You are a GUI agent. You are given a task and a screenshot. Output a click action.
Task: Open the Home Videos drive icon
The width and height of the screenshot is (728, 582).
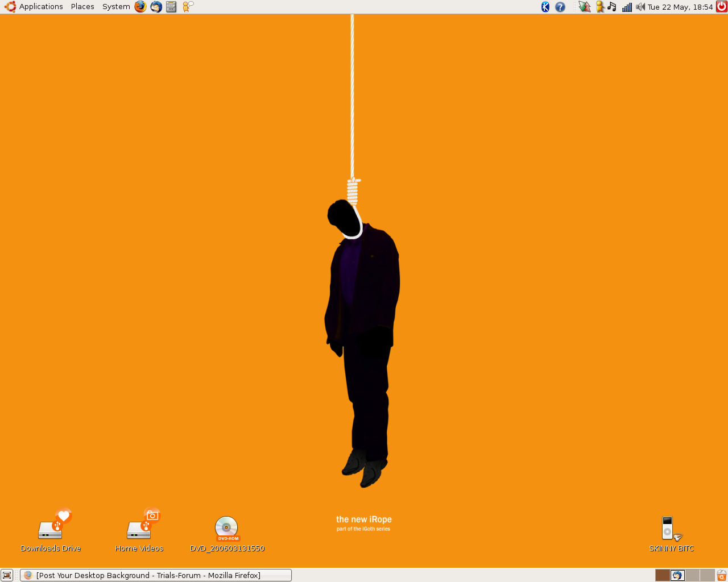pos(143,523)
